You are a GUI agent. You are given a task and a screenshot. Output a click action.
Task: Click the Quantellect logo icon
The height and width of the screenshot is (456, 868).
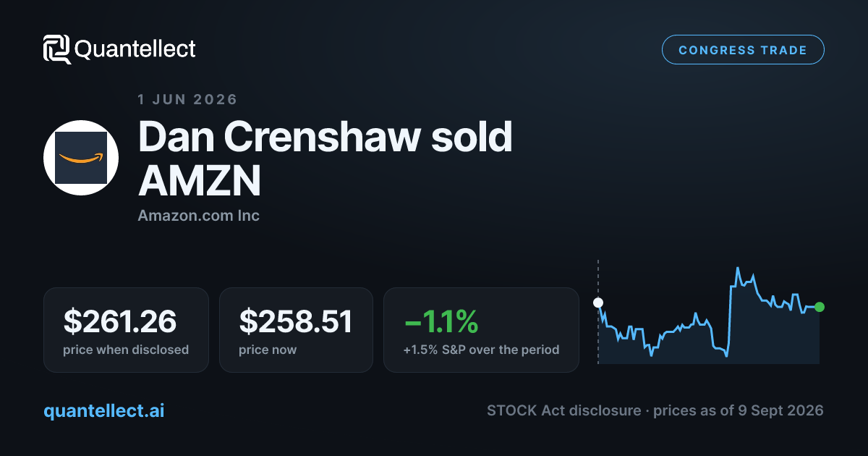(57, 49)
